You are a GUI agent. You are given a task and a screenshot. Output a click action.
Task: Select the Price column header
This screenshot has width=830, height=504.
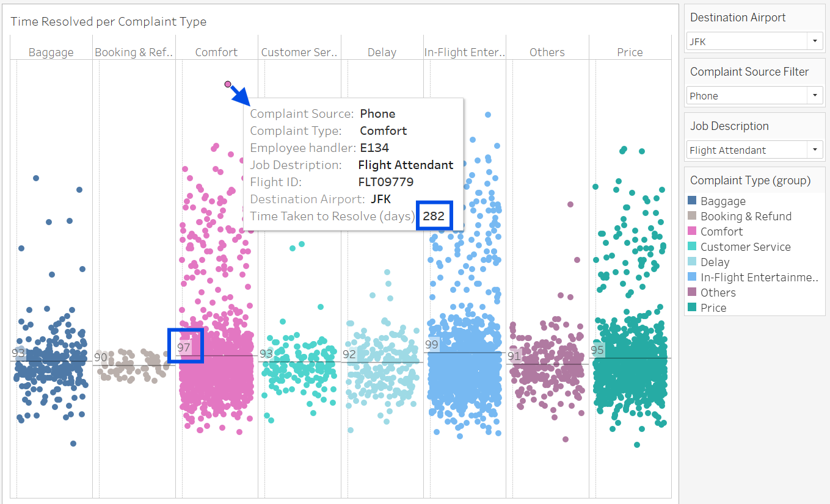[630, 52]
